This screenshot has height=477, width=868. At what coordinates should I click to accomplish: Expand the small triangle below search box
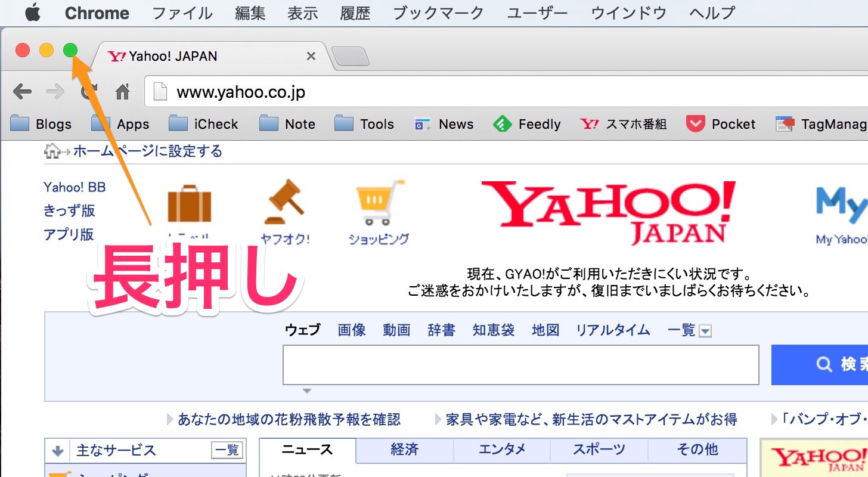click(307, 391)
